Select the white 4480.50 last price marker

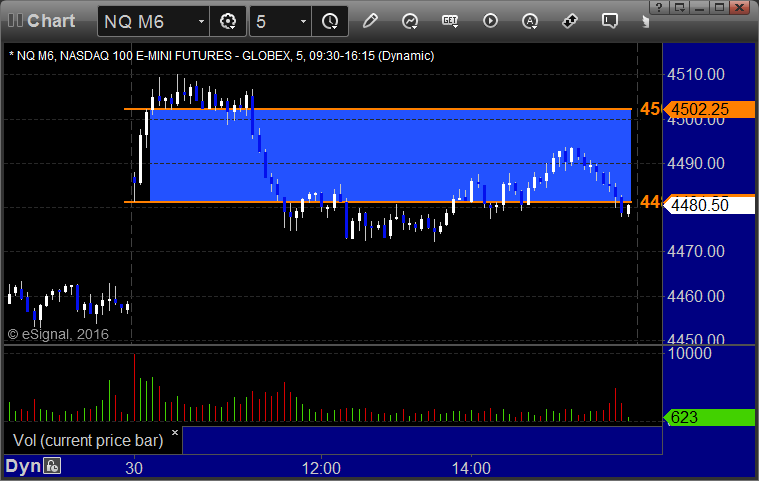pos(709,205)
